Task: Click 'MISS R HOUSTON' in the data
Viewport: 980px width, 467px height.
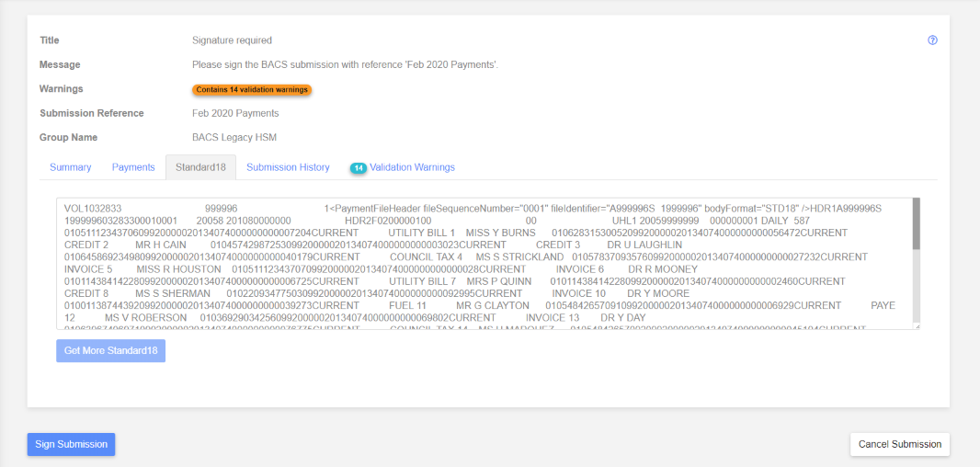Action: tap(178, 268)
